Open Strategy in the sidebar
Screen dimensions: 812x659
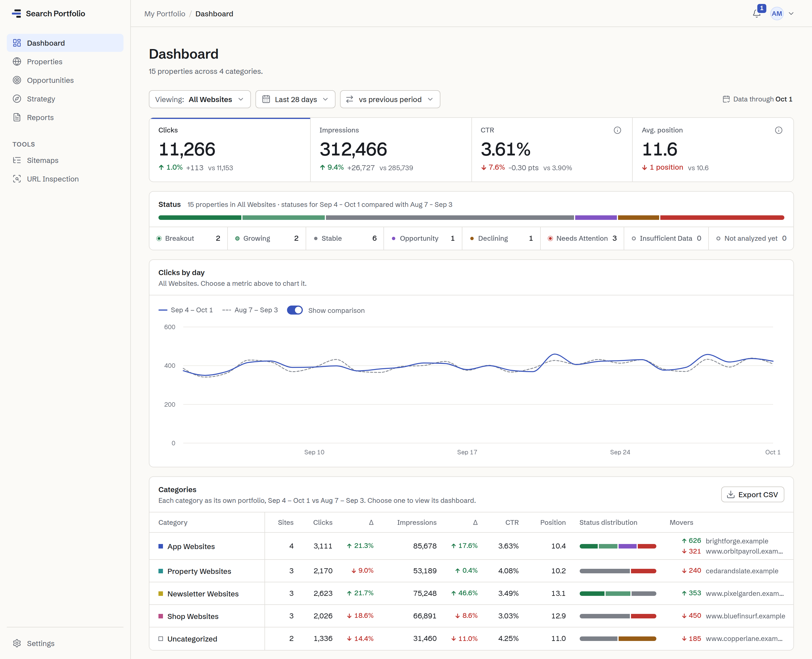pos(65,99)
